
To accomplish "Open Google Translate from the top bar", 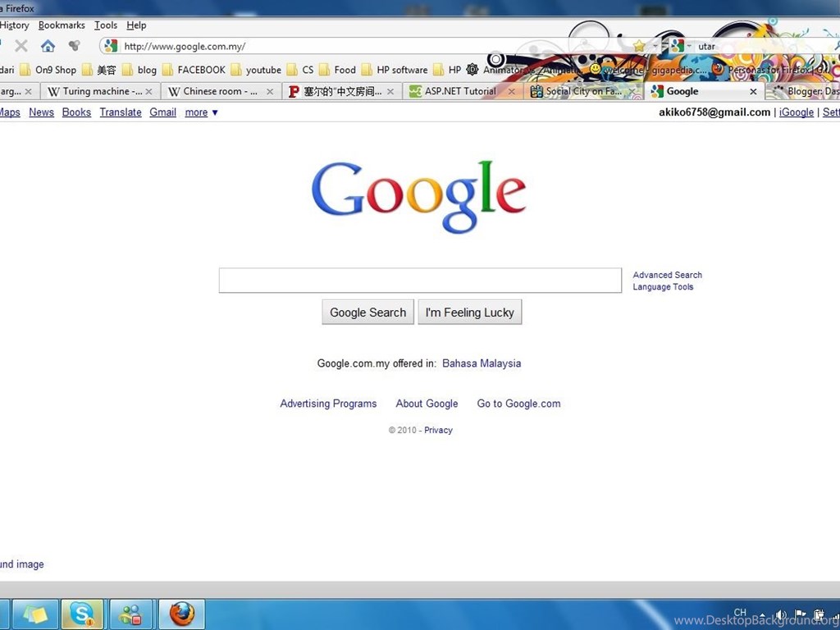I will 121,112.
